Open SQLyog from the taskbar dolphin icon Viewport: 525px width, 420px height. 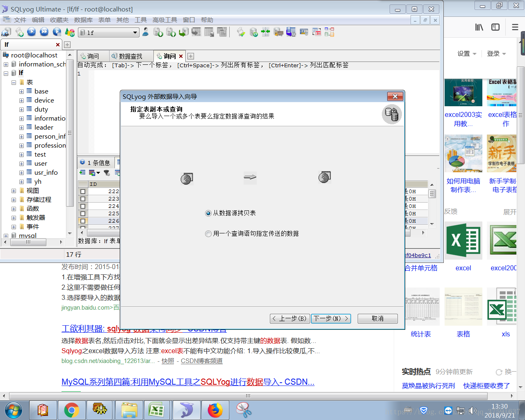click(186, 410)
